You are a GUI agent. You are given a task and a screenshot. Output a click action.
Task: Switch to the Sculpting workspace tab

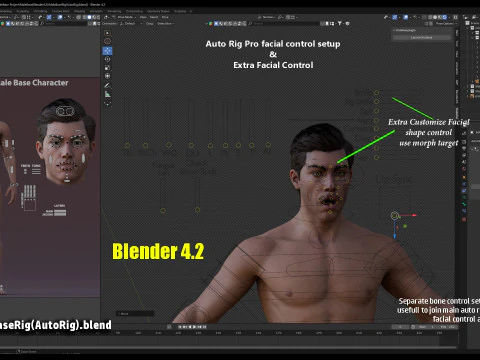click(23, 11)
